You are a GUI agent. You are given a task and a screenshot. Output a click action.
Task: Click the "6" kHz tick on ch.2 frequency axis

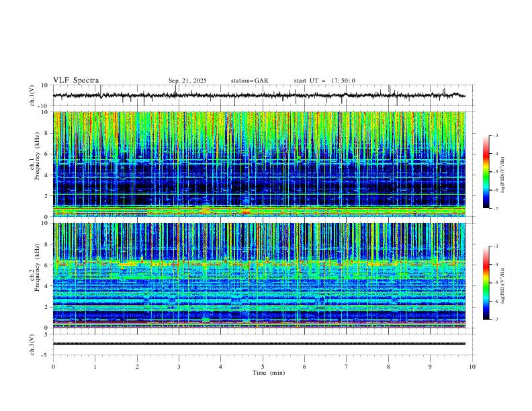[x=46, y=265]
